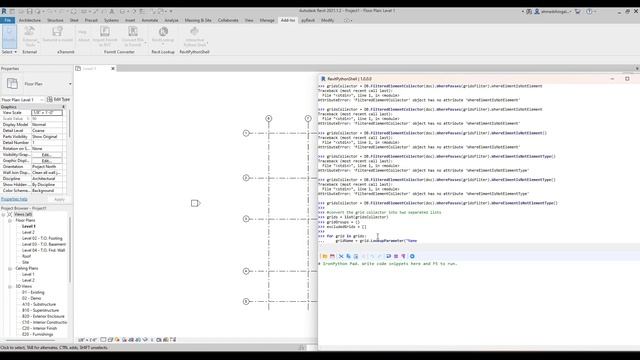Collapse the Graphics properties section
Screen dimensions: 640x360
(x=63, y=107)
